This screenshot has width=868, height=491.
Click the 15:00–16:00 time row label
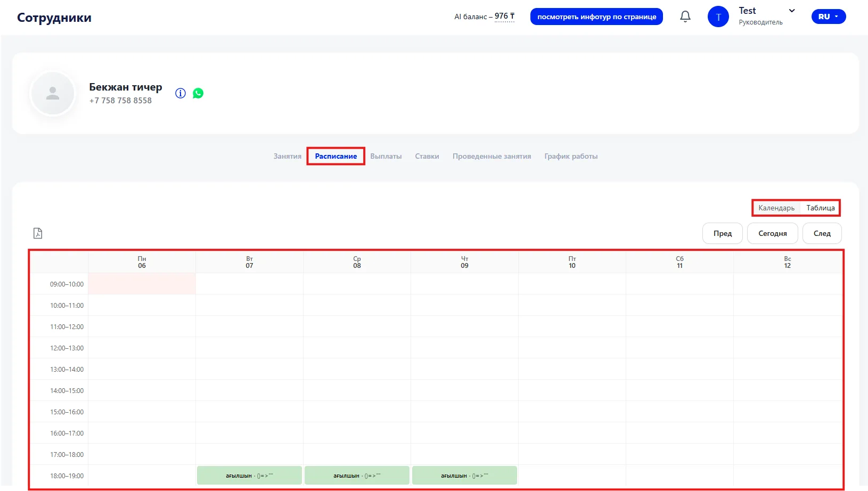67,412
